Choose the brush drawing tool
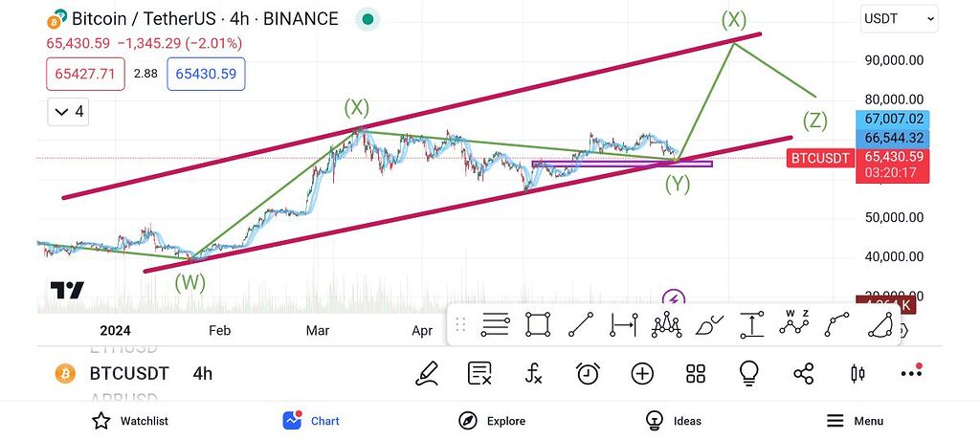980x440 pixels. (709, 325)
